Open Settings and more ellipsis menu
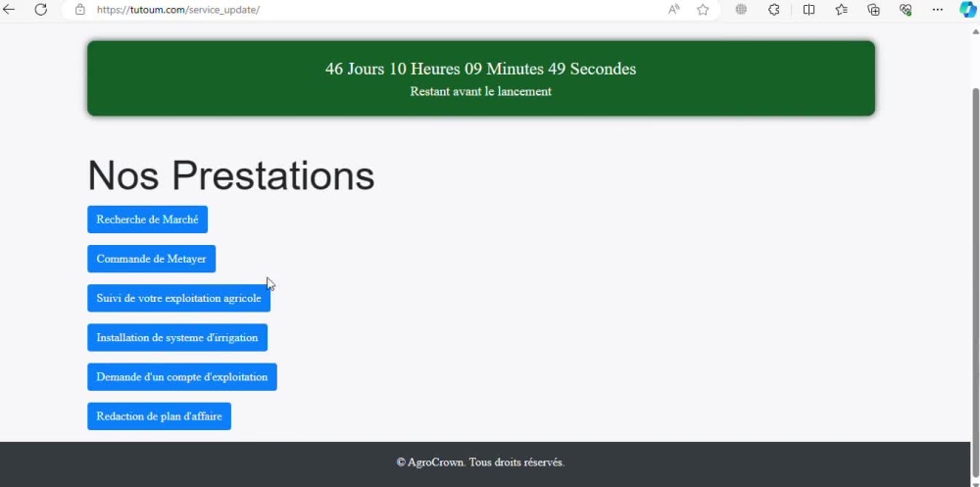Image resolution: width=980 pixels, height=487 pixels. coord(938,10)
